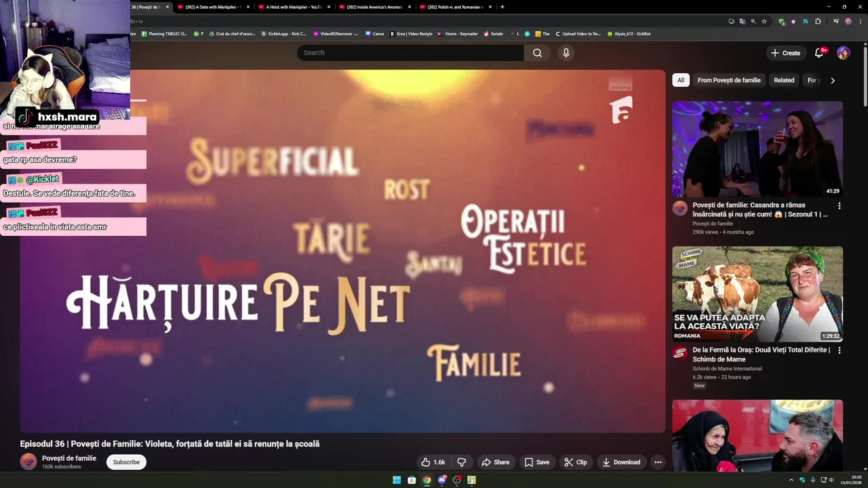868x488 pixels.
Task: Open the Windows Start menu
Action: tap(397, 480)
